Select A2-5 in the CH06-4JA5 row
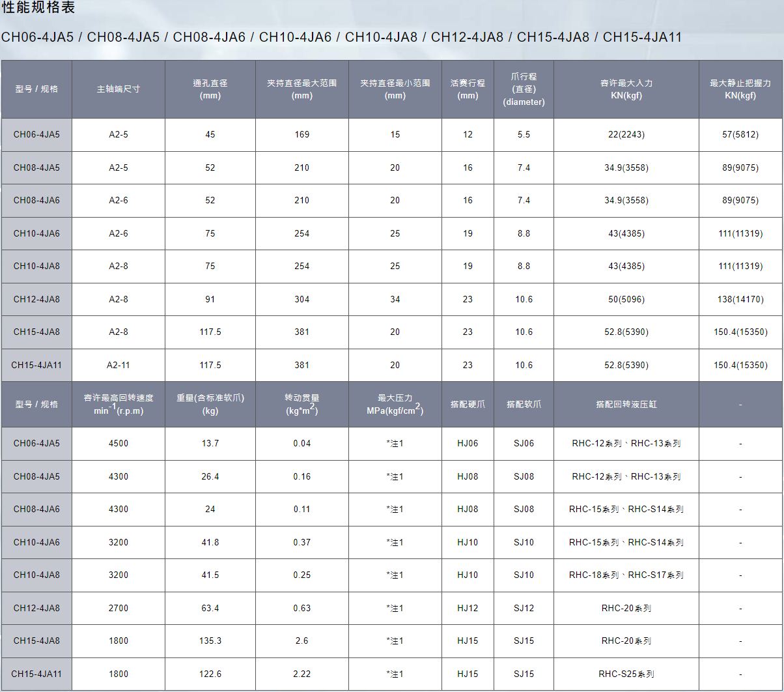Viewport: 784px width, 692px height. click(x=119, y=135)
